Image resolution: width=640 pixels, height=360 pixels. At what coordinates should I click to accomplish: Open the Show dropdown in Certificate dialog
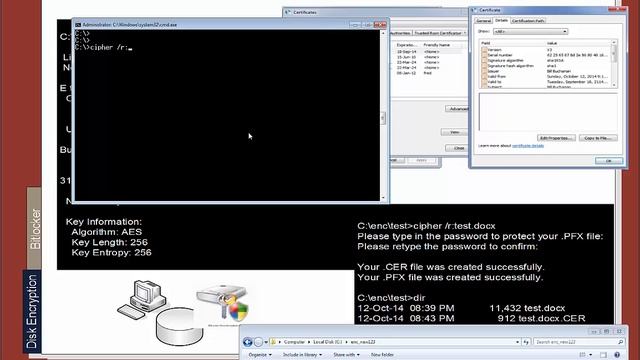tap(531, 31)
